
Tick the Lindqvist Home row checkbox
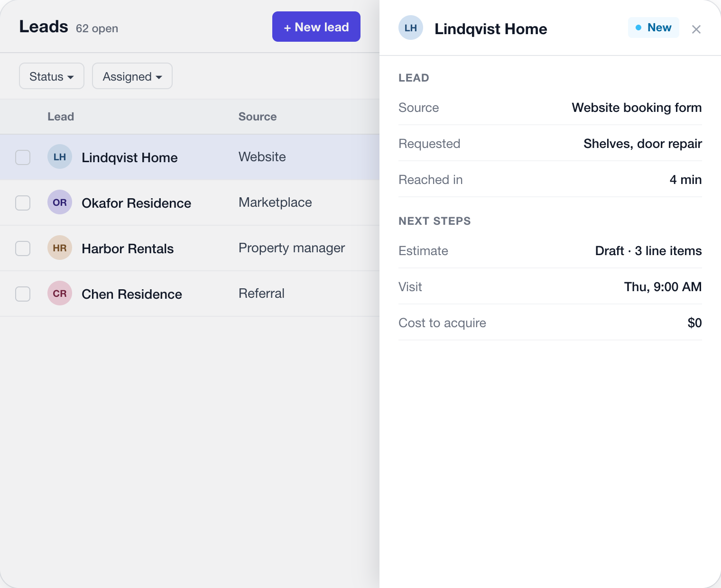click(23, 157)
